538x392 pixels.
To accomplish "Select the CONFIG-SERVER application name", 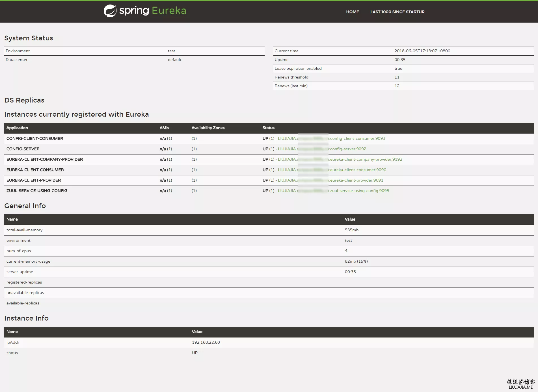I will 23,149.
